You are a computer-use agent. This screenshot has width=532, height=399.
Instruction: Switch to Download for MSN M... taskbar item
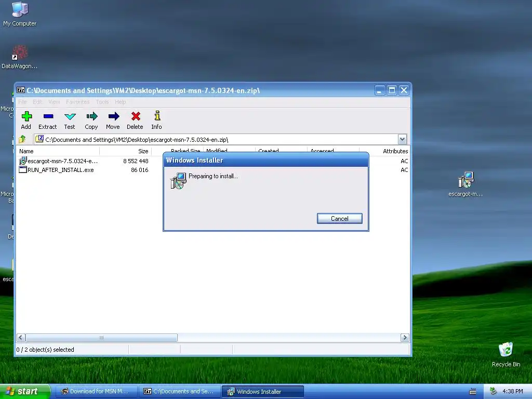point(96,391)
